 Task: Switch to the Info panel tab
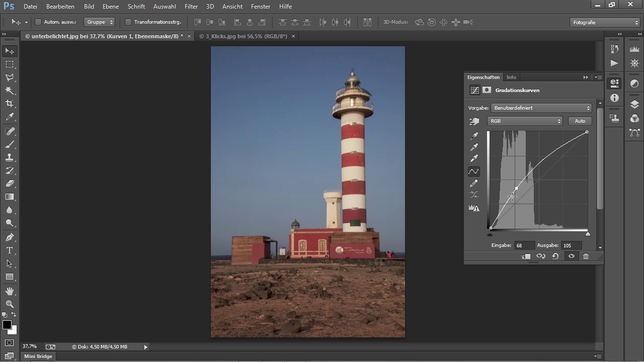(x=511, y=77)
